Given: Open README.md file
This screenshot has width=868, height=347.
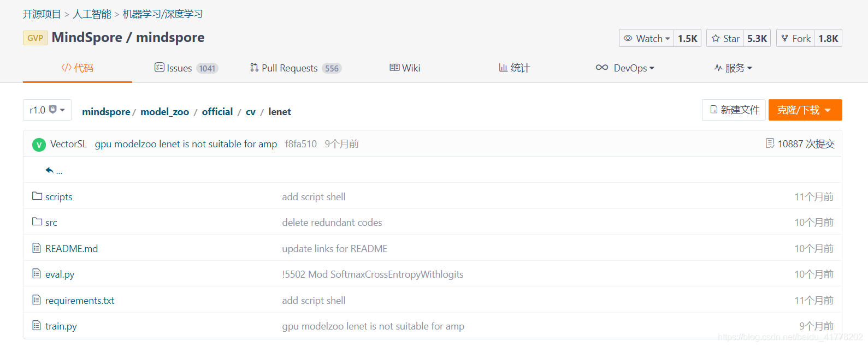Looking at the screenshot, I should (72, 248).
